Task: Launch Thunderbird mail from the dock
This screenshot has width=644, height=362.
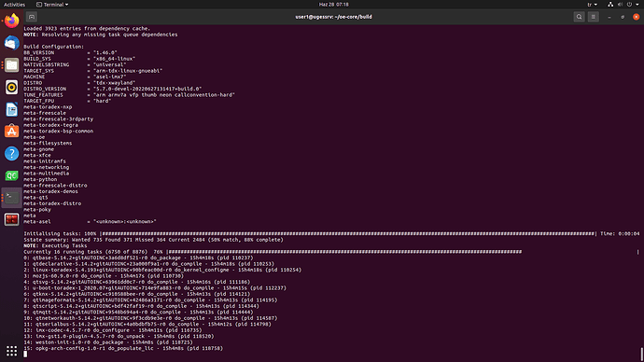Action: [x=11, y=43]
